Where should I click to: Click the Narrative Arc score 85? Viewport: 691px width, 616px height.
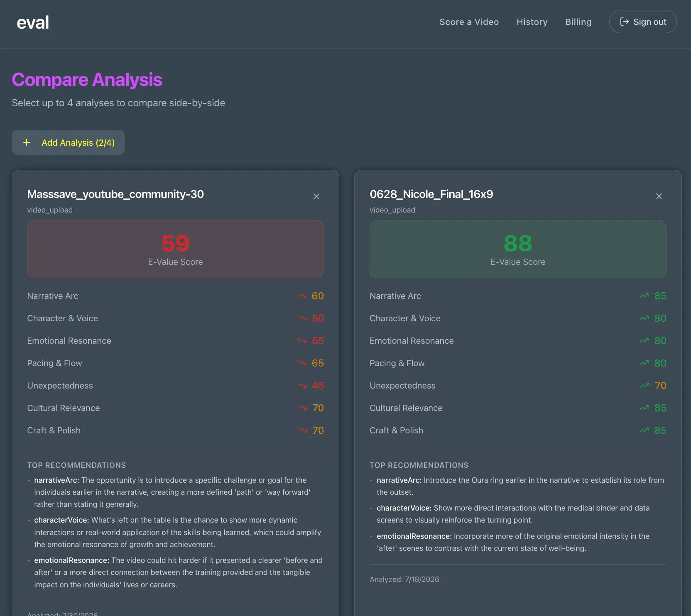660,296
